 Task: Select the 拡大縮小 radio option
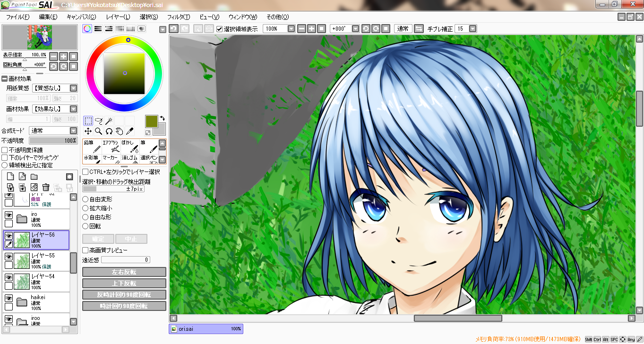pyautogui.click(x=85, y=208)
